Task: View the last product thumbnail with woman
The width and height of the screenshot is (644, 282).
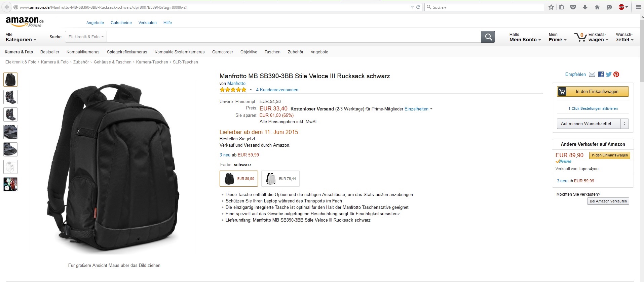Action: 10,184
